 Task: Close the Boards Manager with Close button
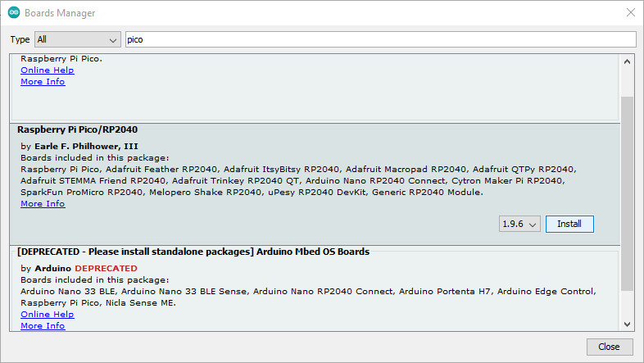coord(609,347)
